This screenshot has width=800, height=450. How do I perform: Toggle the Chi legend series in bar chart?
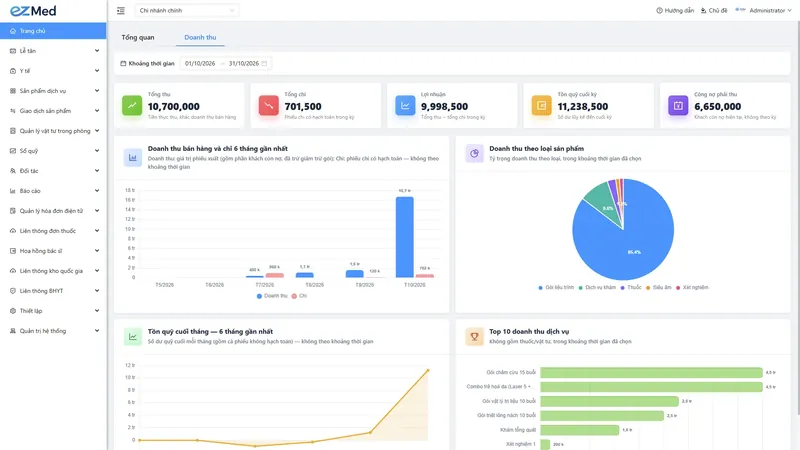point(299,296)
